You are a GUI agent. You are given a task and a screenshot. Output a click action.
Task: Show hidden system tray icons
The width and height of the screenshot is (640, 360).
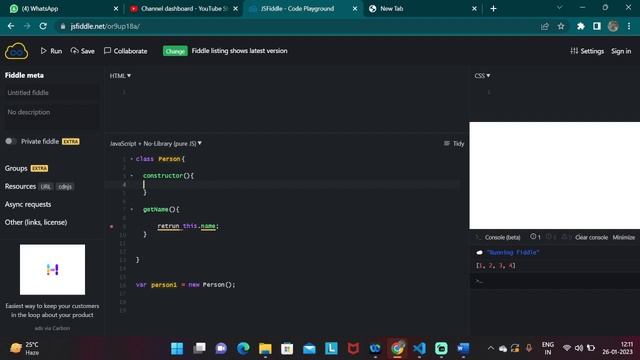tap(491, 348)
